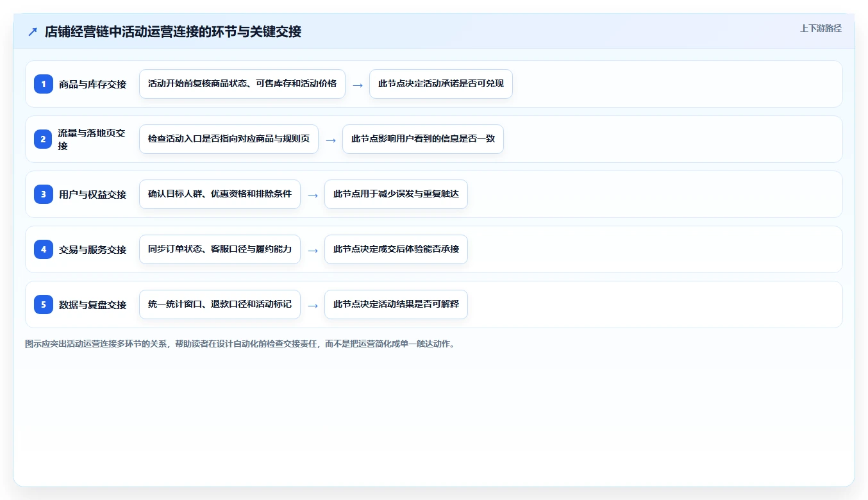Click the arrow in the 商品与库存交接 row
Screen dimensions: 868x500
click(x=358, y=85)
